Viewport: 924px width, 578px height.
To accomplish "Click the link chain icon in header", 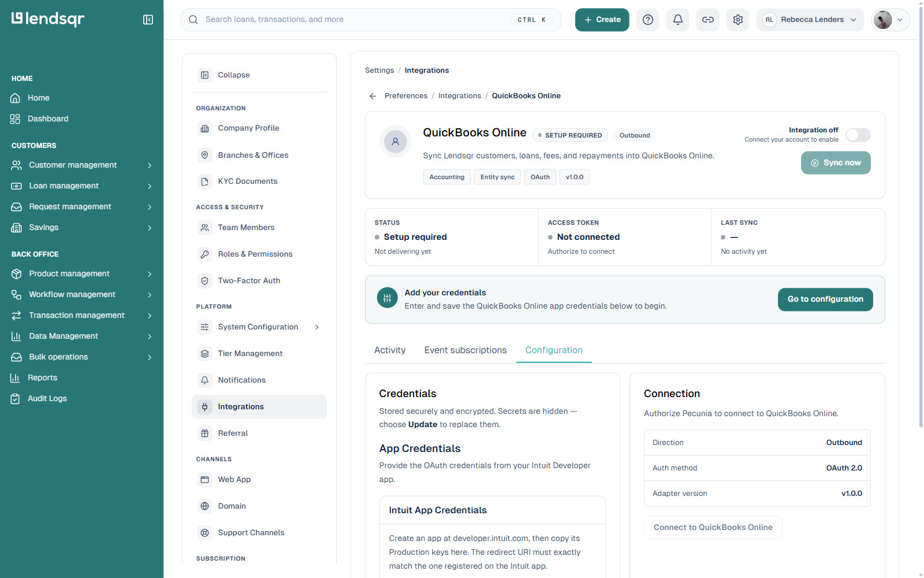I will [708, 20].
